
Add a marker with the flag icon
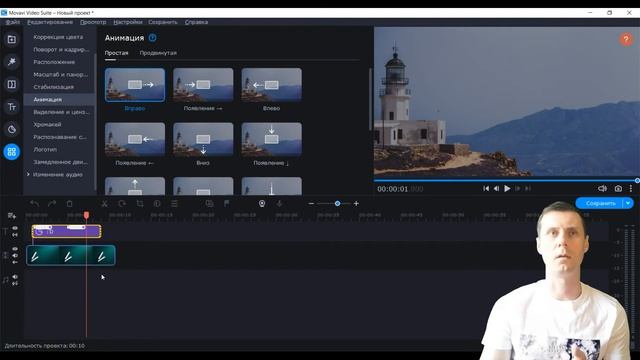pos(227,203)
